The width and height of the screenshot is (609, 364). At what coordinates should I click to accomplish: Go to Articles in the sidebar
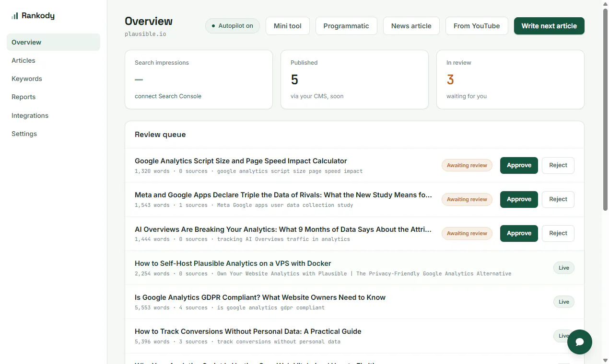(53, 60)
